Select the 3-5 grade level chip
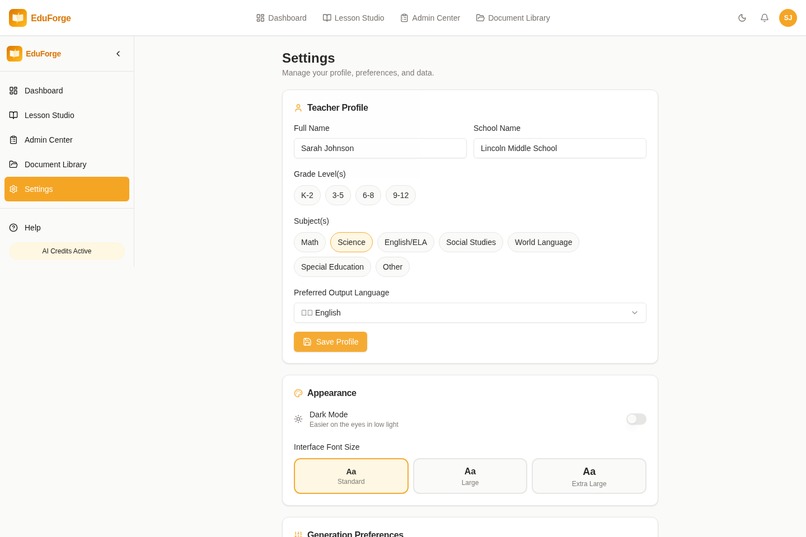This screenshot has height=537, width=806. point(338,195)
